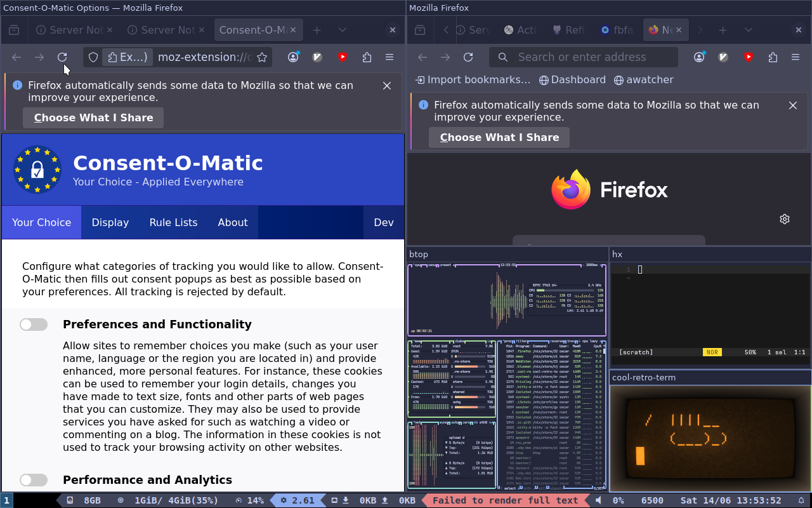Open the Vimium extension icon in right Firefox
The image size is (812, 508).
coord(723,57)
